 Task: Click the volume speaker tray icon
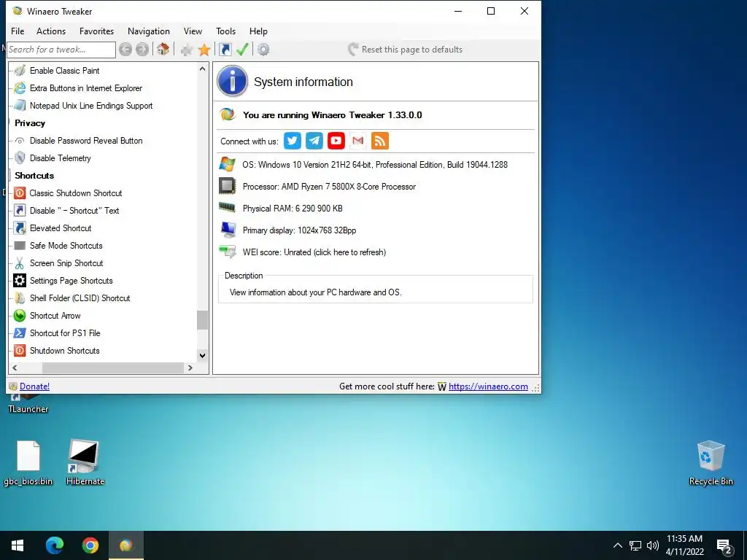click(x=653, y=545)
